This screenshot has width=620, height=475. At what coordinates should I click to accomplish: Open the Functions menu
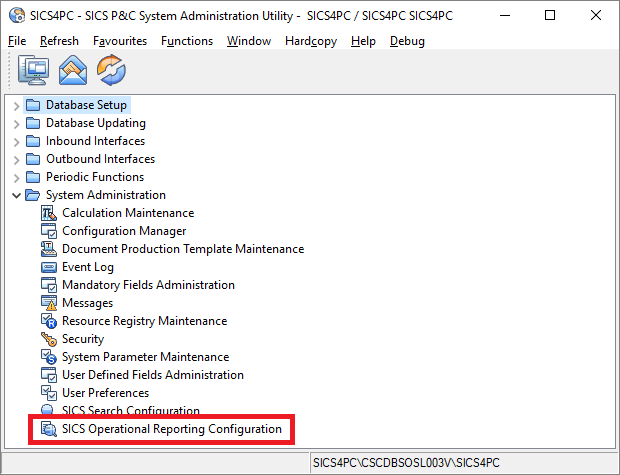pyautogui.click(x=186, y=41)
